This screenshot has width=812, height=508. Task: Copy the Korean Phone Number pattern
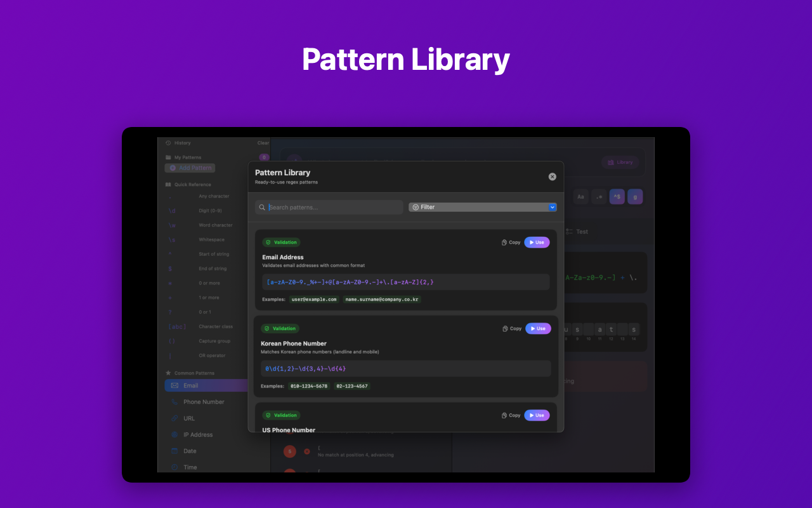[512, 328]
